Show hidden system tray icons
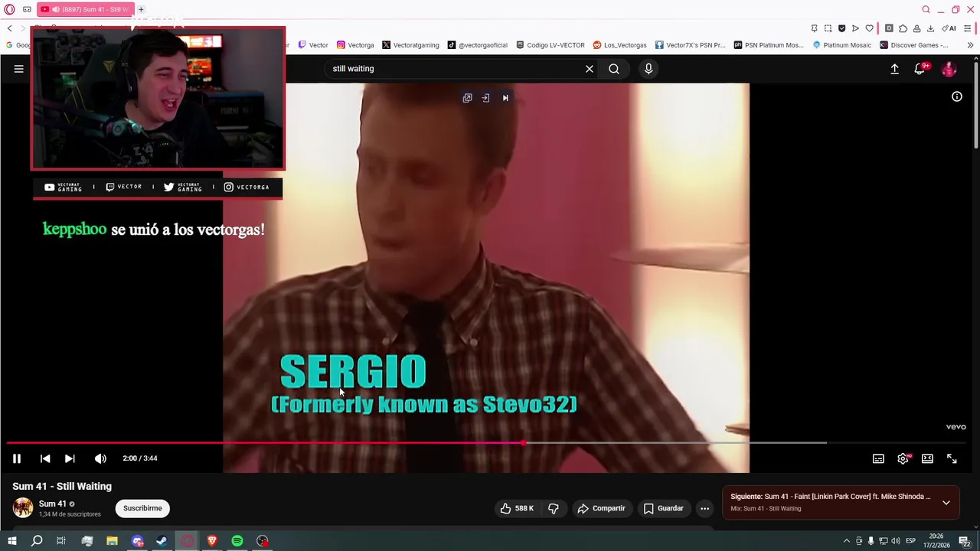Screen dimensions: 980x551 pyautogui.click(x=847, y=541)
